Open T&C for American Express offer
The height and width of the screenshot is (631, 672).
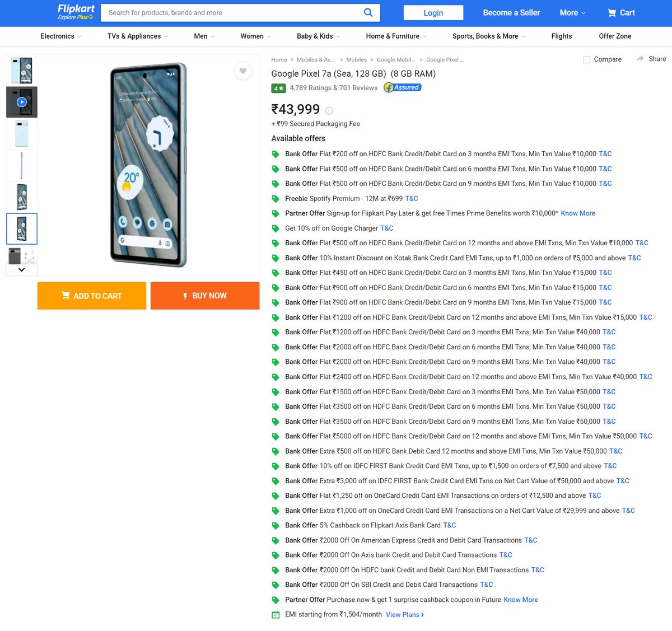pyautogui.click(x=531, y=540)
